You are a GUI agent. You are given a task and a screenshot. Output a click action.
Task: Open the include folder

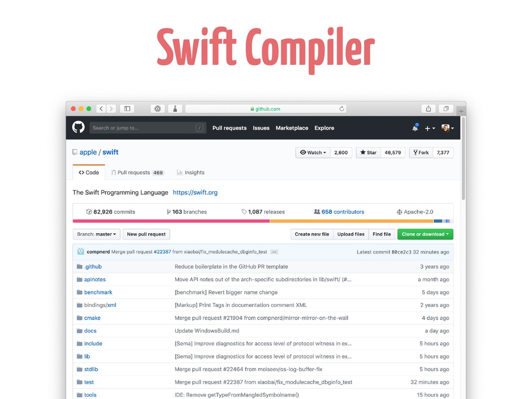[x=93, y=343]
